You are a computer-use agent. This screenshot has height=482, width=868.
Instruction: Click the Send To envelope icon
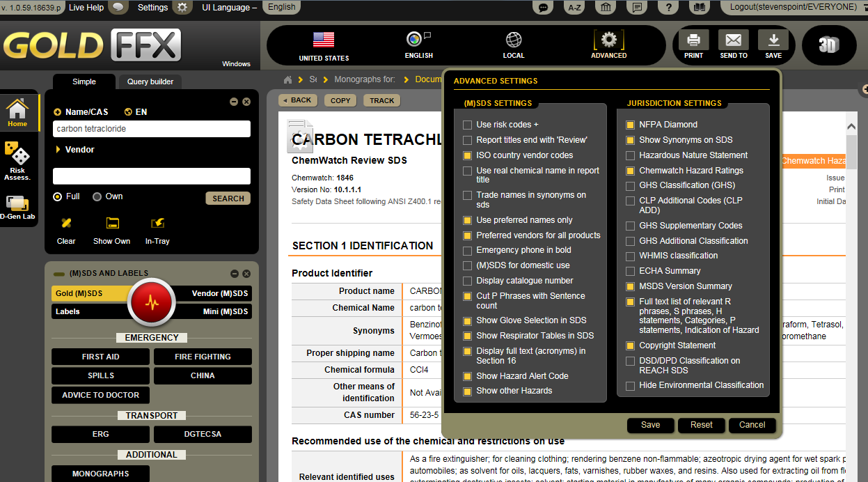(x=733, y=40)
